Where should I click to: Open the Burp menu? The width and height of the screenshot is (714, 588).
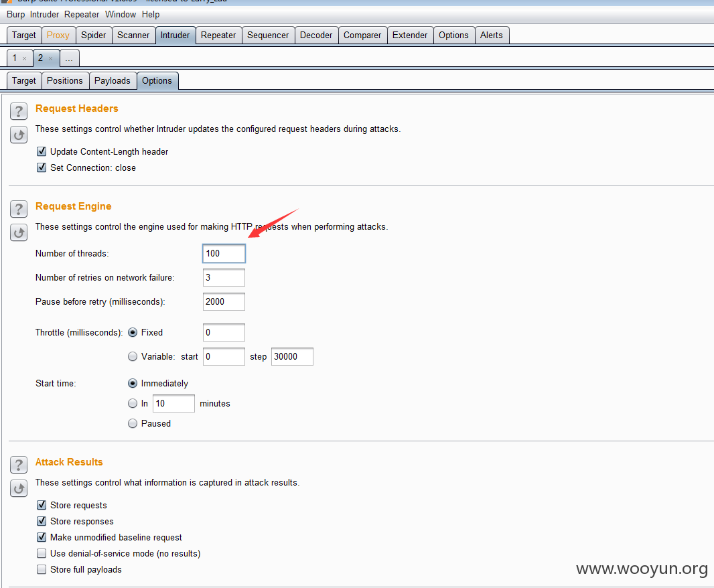[16, 15]
